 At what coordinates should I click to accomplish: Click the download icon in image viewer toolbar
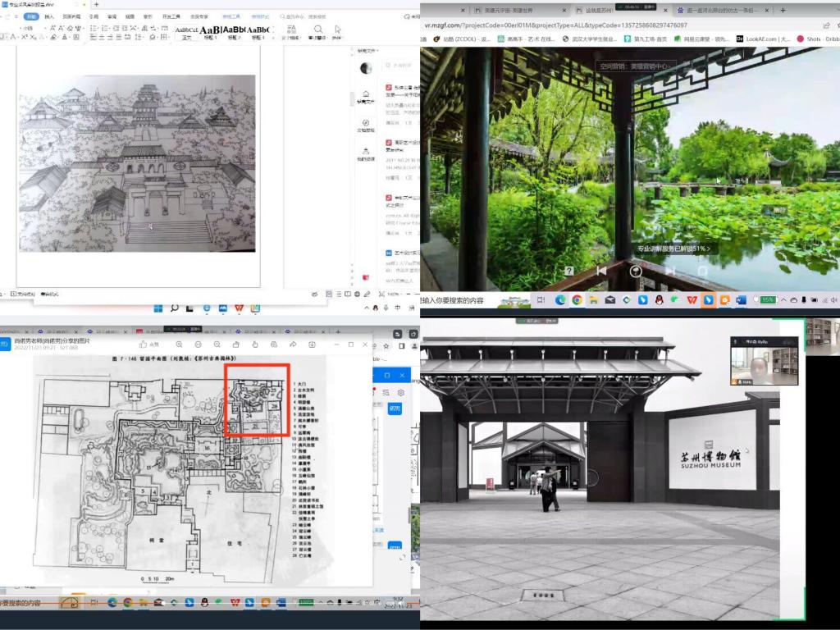pos(312,345)
